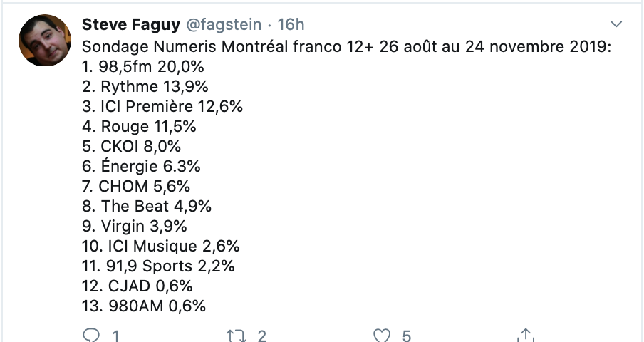The image size is (644, 342).
Task: Click the 980AM 0,6% last line
Action: 144,306
